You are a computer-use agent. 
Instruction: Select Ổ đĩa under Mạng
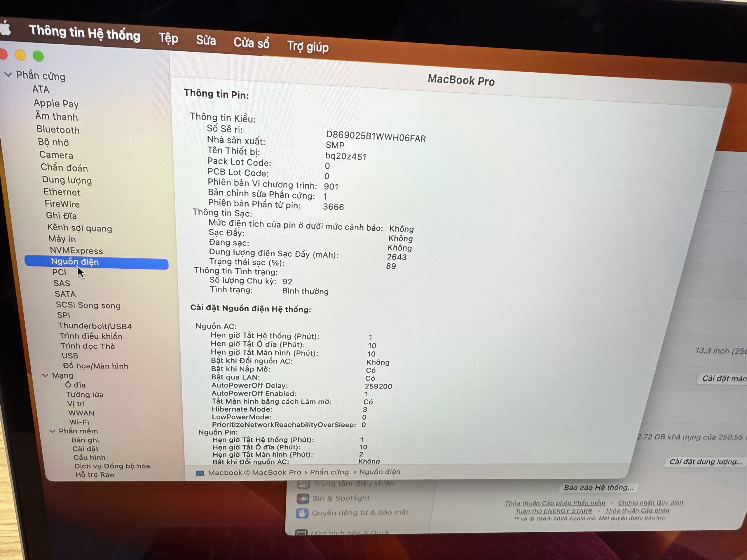(75, 385)
